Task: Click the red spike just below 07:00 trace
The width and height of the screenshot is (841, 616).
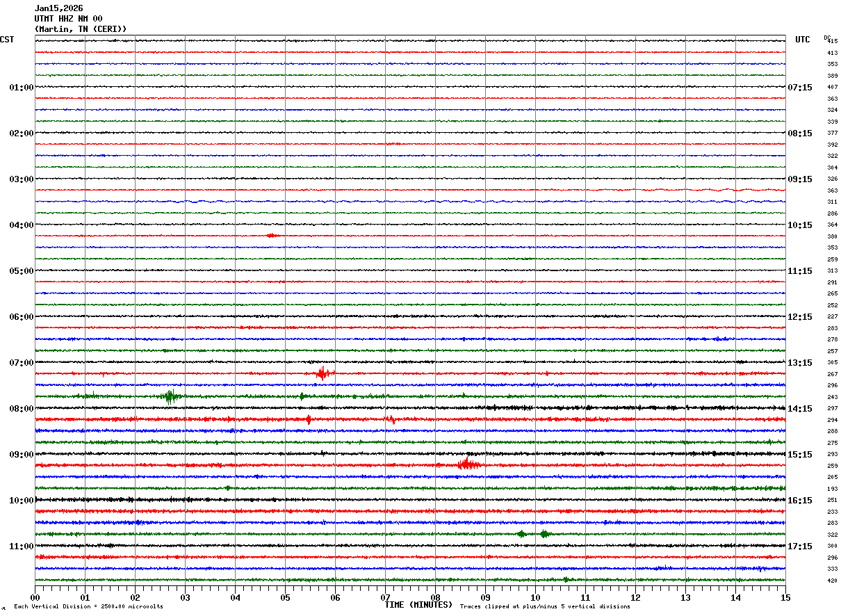Action: point(322,373)
